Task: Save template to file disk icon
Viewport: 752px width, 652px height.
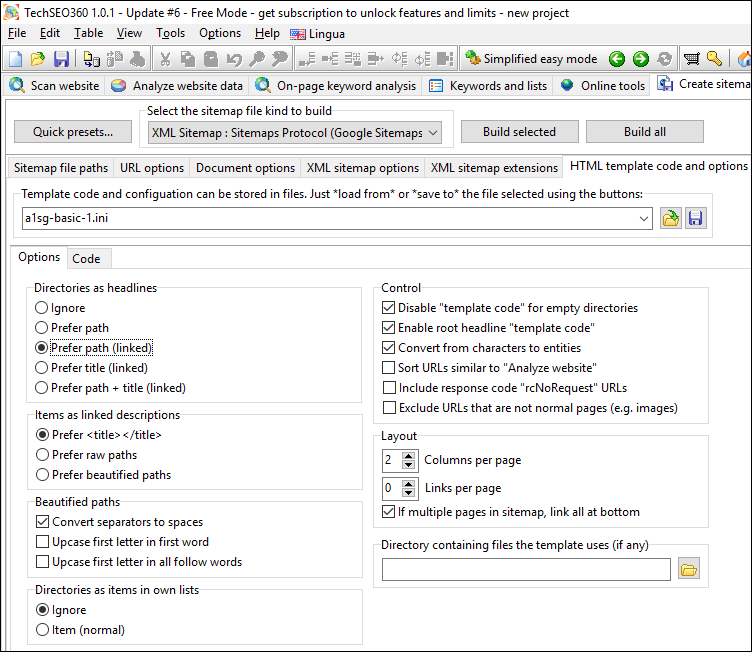Action: coord(695,217)
